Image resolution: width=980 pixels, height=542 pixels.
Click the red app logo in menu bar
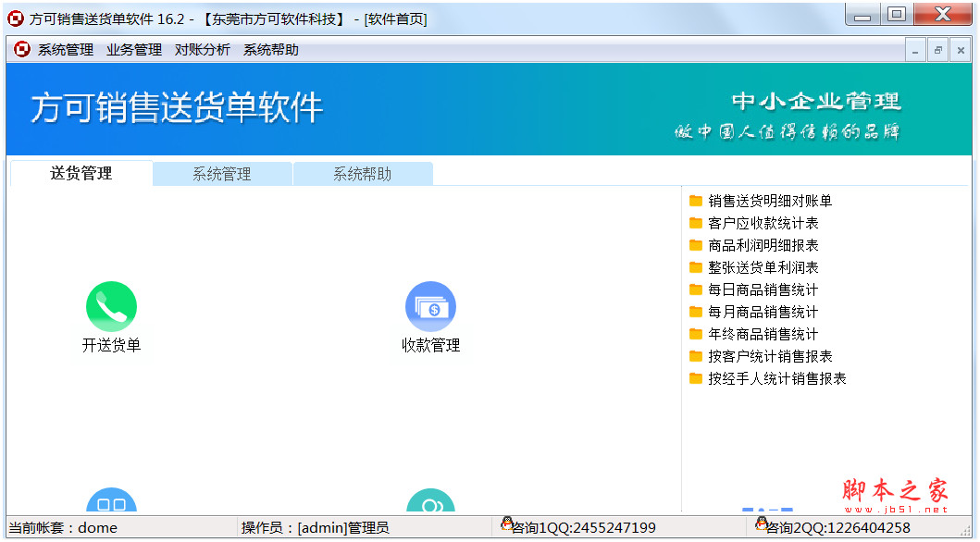22,49
